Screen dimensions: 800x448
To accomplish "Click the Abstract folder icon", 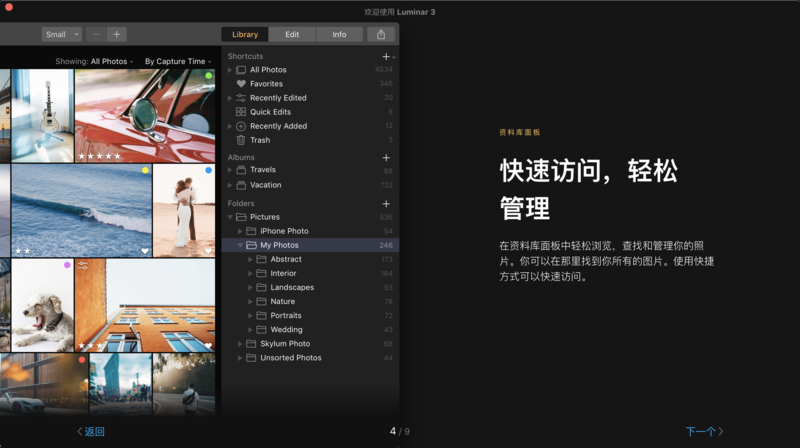I will click(261, 259).
